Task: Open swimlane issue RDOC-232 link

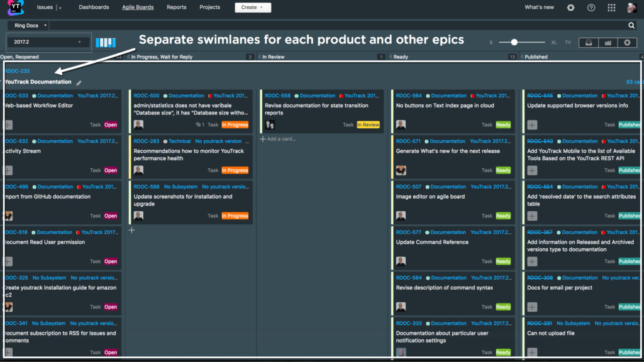Action: tap(17, 71)
